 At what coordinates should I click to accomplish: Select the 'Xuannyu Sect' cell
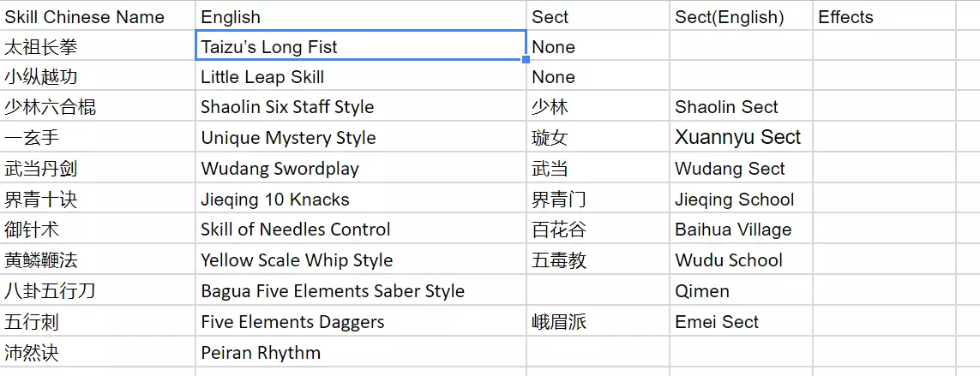[737, 138]
